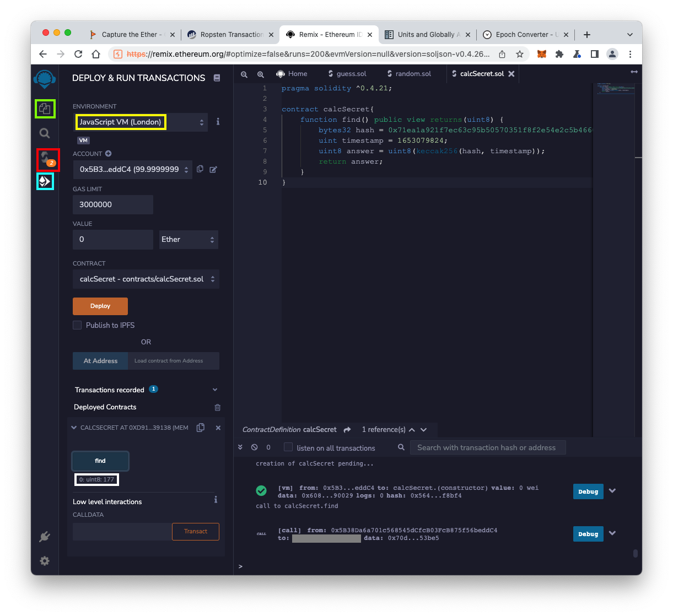Open the Capture the Ether browser tab
The width and height of the screenshot is (673, 616).
pos(131,34)
